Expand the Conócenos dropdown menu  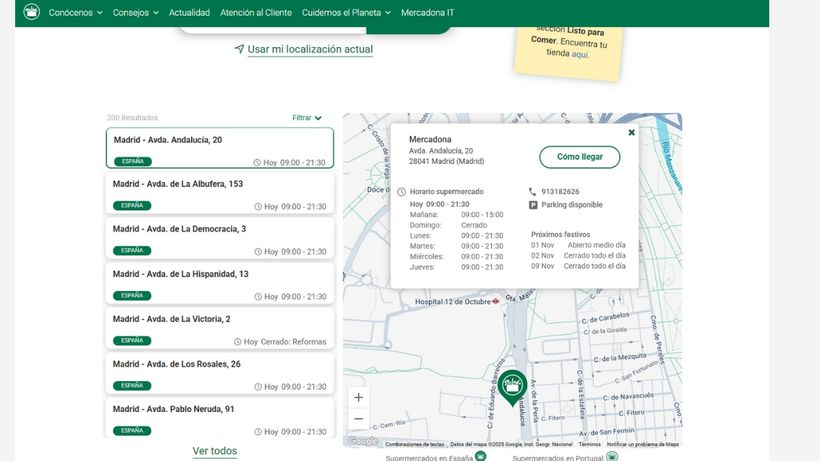75,13
